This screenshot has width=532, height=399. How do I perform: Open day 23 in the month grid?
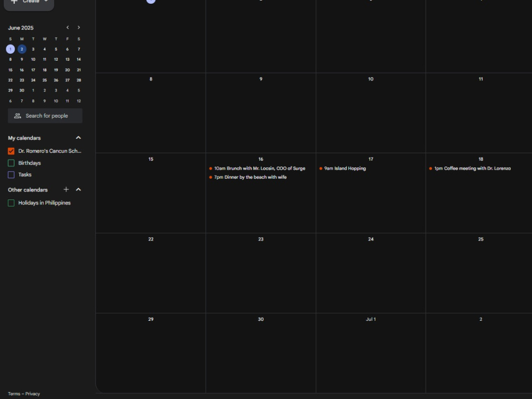(261, 239)
